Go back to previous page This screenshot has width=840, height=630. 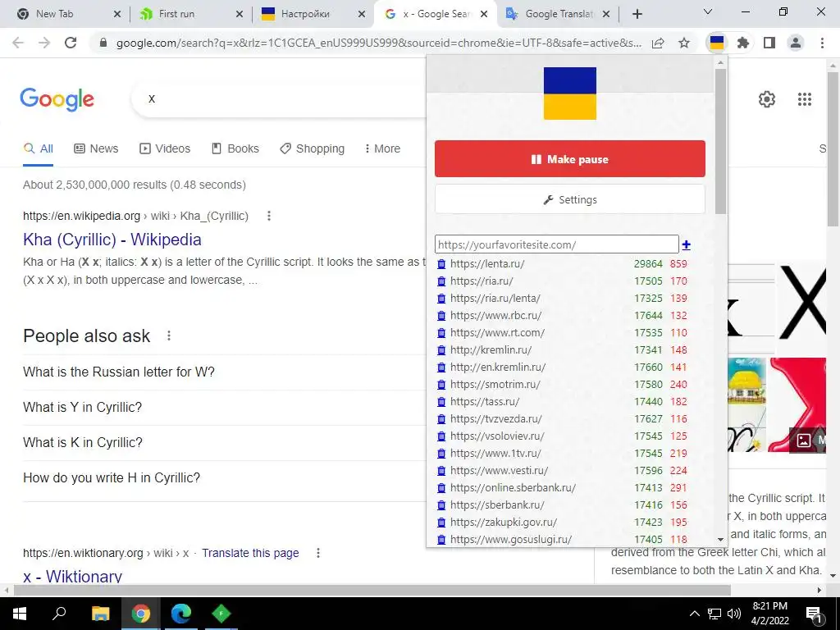coord(18,43)
